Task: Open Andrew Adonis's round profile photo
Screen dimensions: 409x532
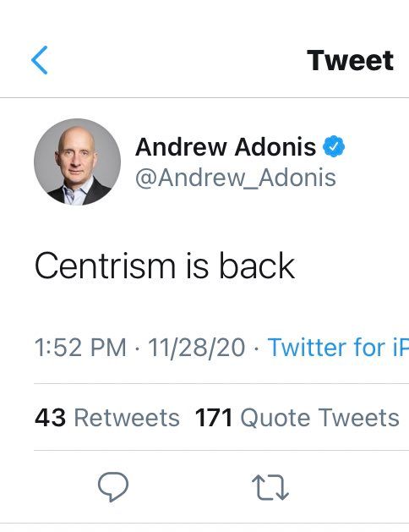Action: pos(77,162)
